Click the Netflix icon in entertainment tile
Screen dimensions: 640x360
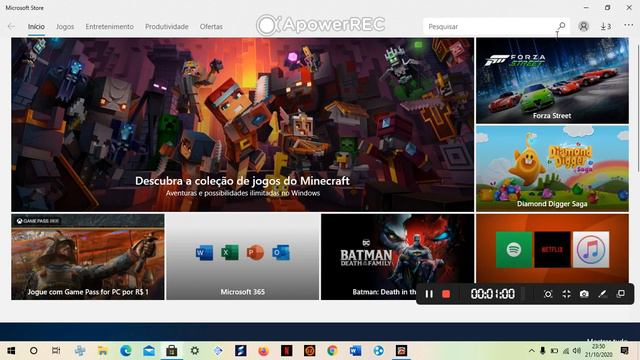point(552,249)
